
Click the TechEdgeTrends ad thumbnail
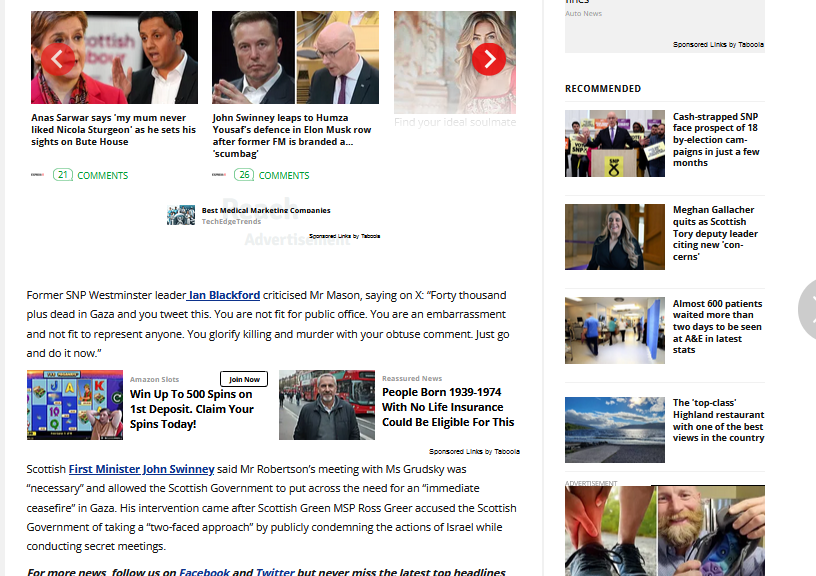click(181, 215)
